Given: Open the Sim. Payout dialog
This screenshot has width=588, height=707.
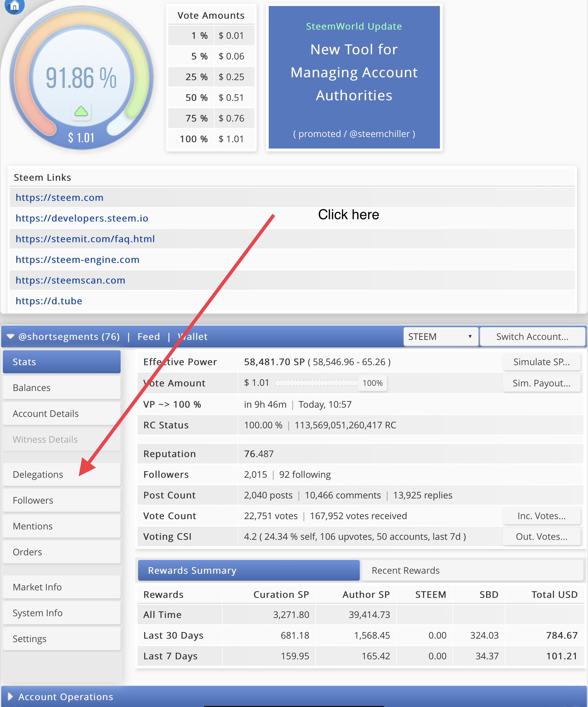Looking at the screenshot, I should (x=541, y=383).
